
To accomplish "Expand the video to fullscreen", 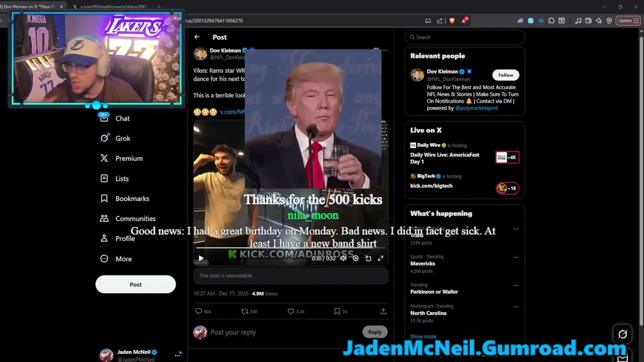I will coord(381,258).
